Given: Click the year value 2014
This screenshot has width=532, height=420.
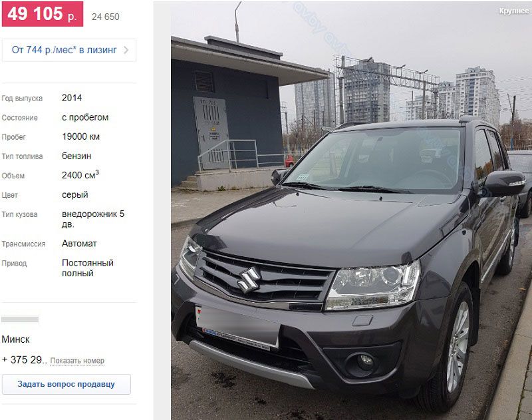Looking at the screenshot, I should coord(72,98).
